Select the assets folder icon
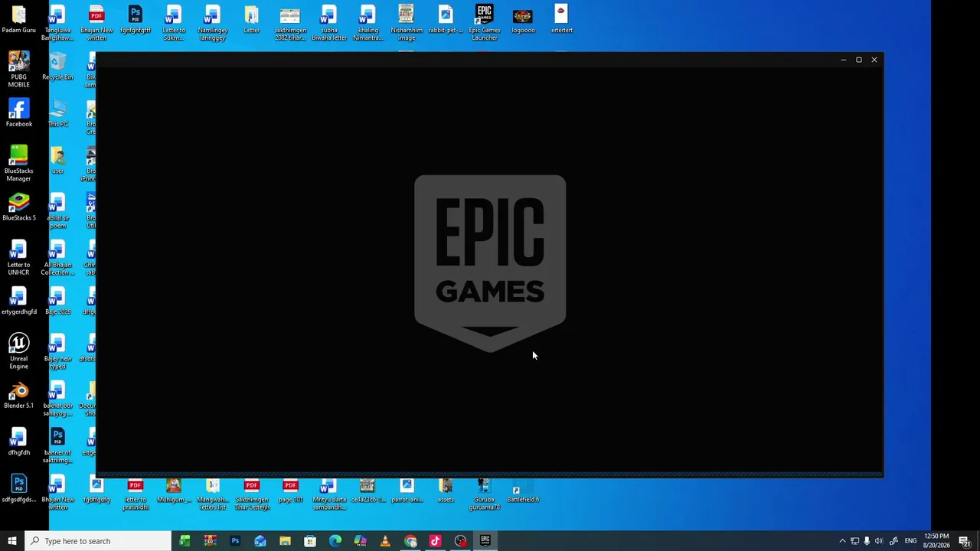Image resolution: width=980 pixels, height=551 pixels. pos(446,491)
